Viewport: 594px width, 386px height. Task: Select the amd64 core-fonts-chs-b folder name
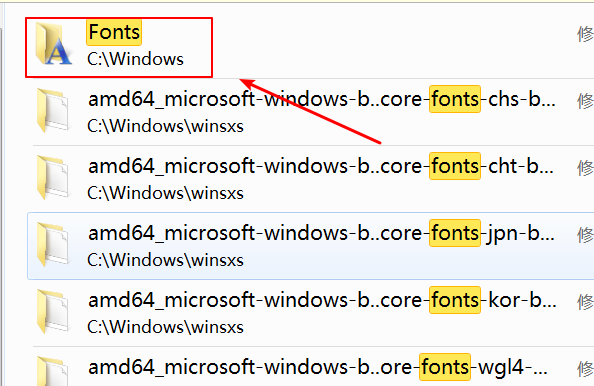pos(322,99)
